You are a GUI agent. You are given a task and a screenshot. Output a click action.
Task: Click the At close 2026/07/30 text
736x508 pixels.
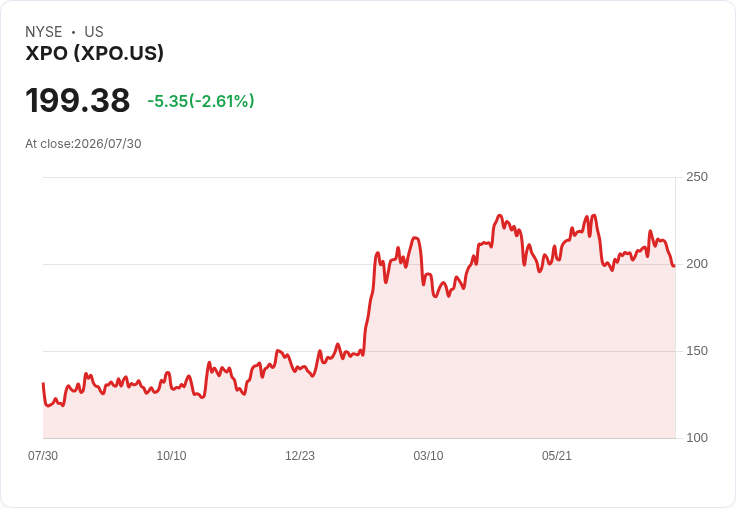pyautogui.click(x=83, y=144)
